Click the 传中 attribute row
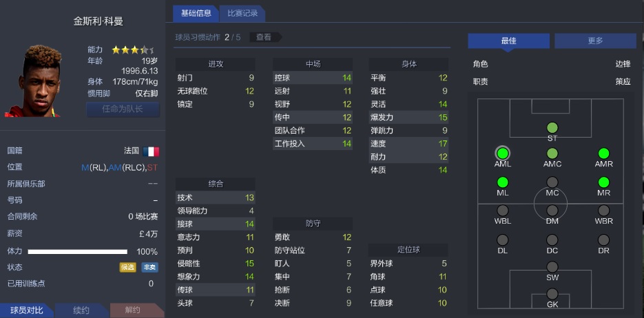The height and width of the screenshot is (318, 644). (313, 117)
